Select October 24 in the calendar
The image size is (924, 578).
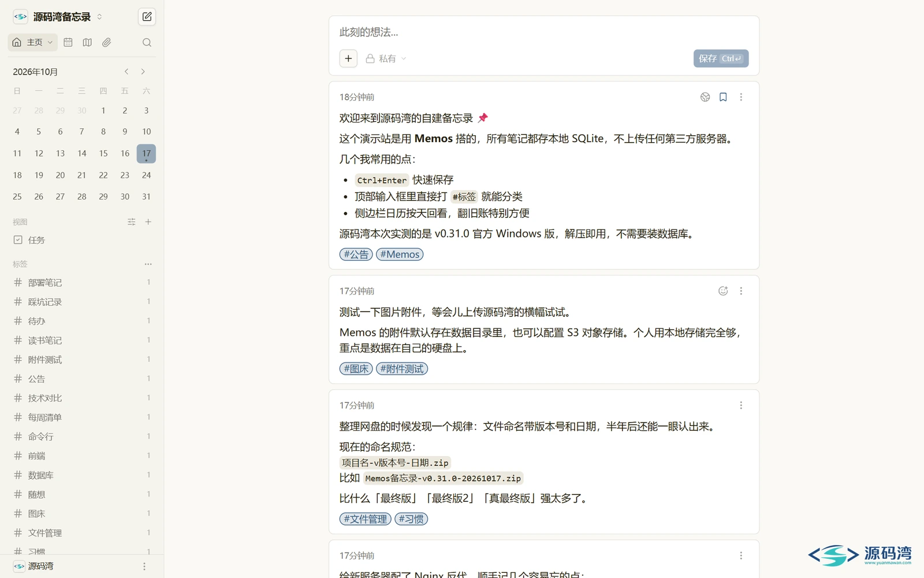tap(146, 175)
